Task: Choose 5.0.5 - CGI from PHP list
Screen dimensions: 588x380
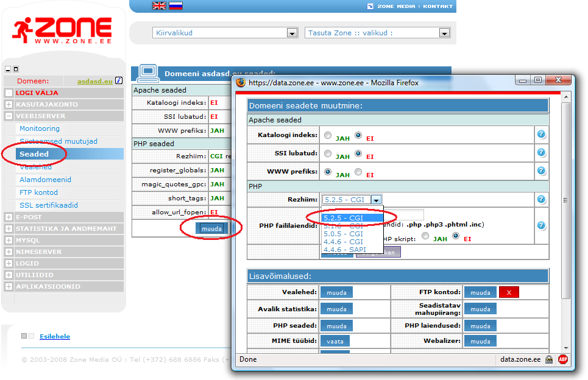Action: click(352, 234)
